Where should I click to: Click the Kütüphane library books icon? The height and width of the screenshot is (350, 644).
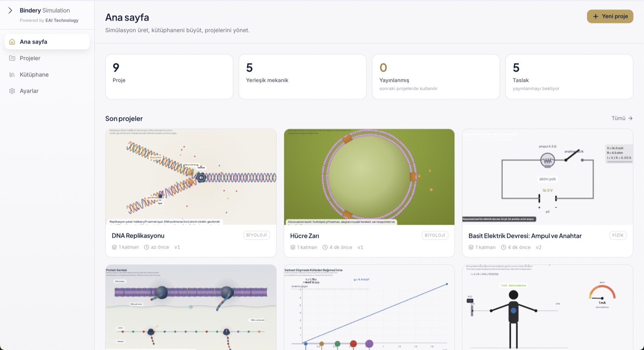click(12, 75)
